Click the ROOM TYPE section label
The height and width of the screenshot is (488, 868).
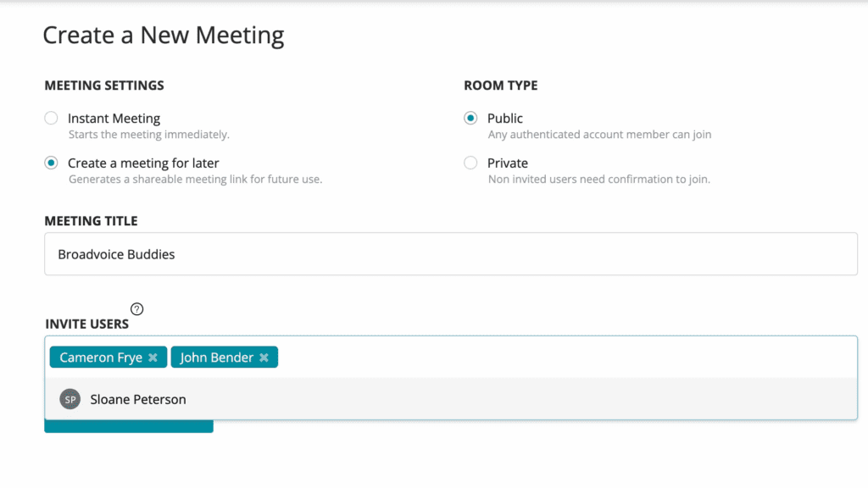[x=500, y=85]
